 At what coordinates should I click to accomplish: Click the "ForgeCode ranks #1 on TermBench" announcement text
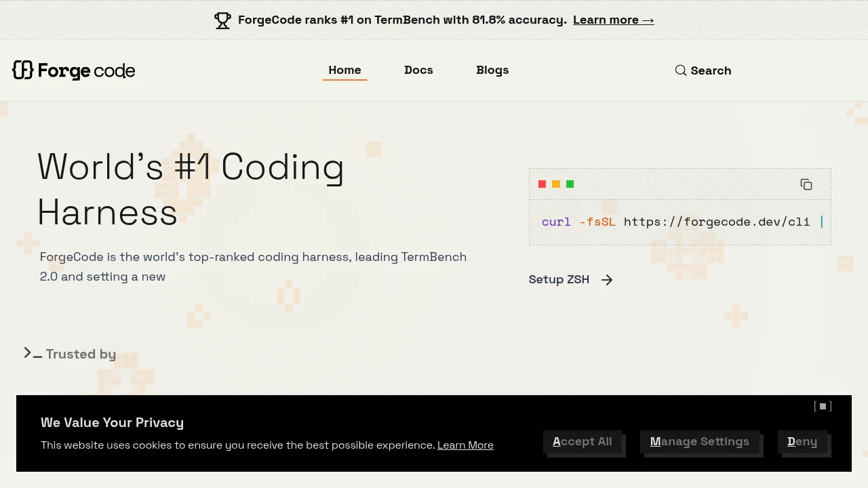click(x=402, y=20)
